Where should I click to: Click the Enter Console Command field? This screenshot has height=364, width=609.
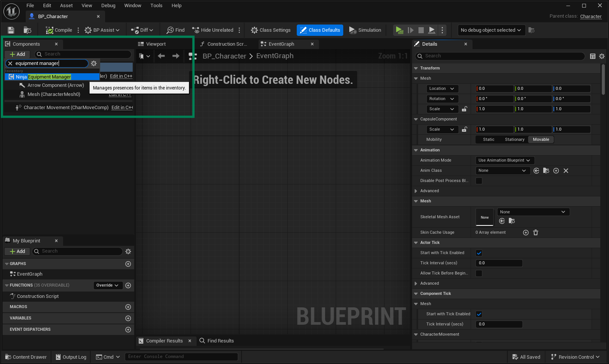click(x=181, y=357)
